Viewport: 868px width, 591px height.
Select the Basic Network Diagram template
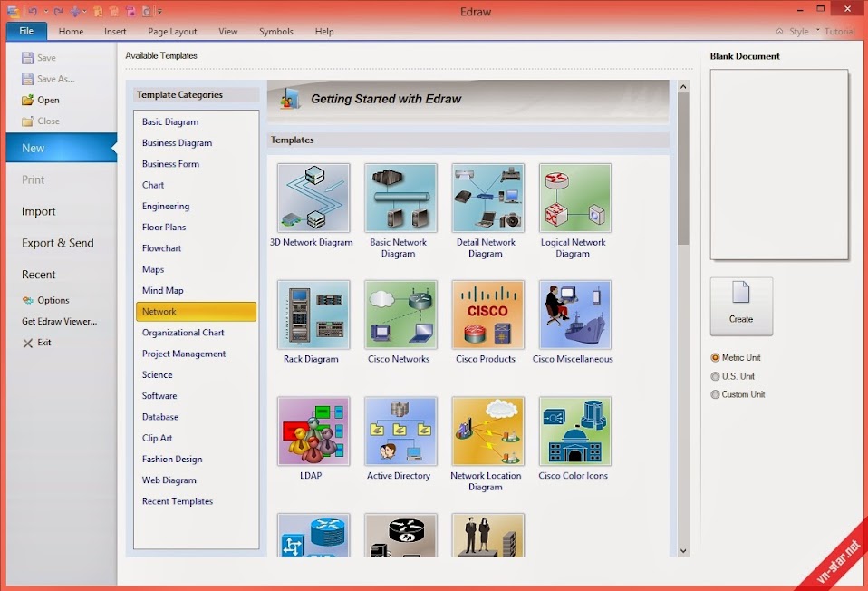(x=400, y=198)
